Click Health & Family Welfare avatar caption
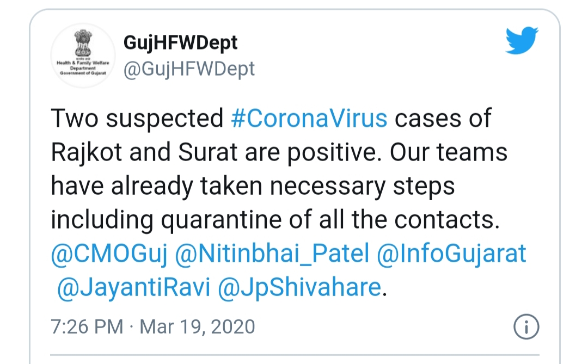Viewport: 588px width, 364px height. click(x=83, y=63)
